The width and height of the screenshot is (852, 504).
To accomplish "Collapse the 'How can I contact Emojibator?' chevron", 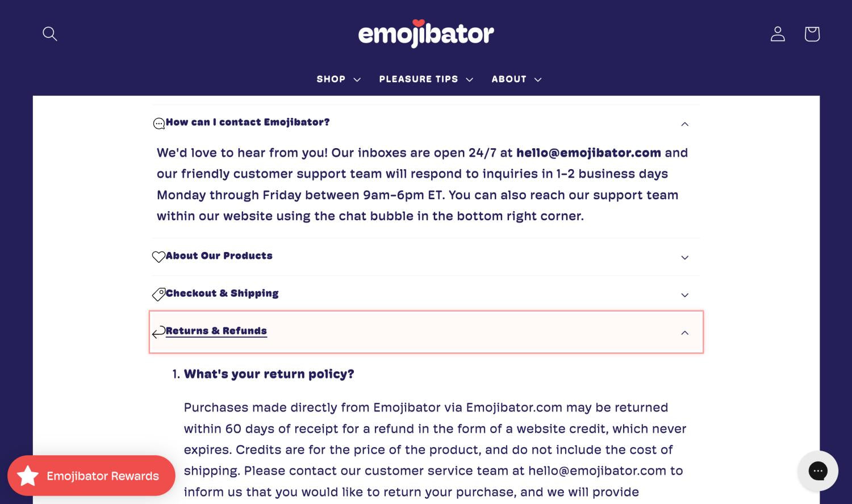I will point(685,124).
